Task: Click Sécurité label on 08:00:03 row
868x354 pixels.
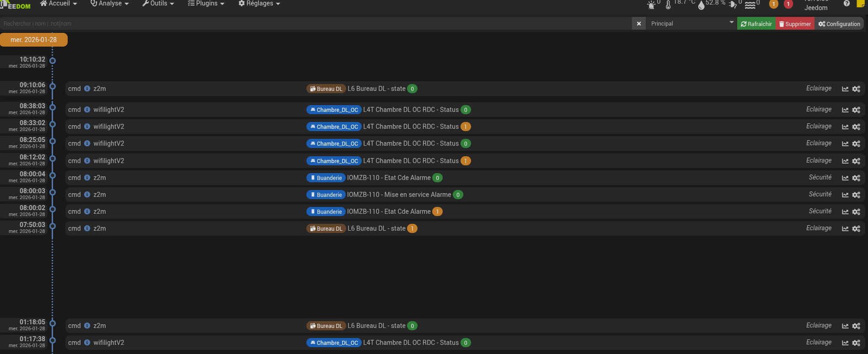Action: (x=820, y=194)
